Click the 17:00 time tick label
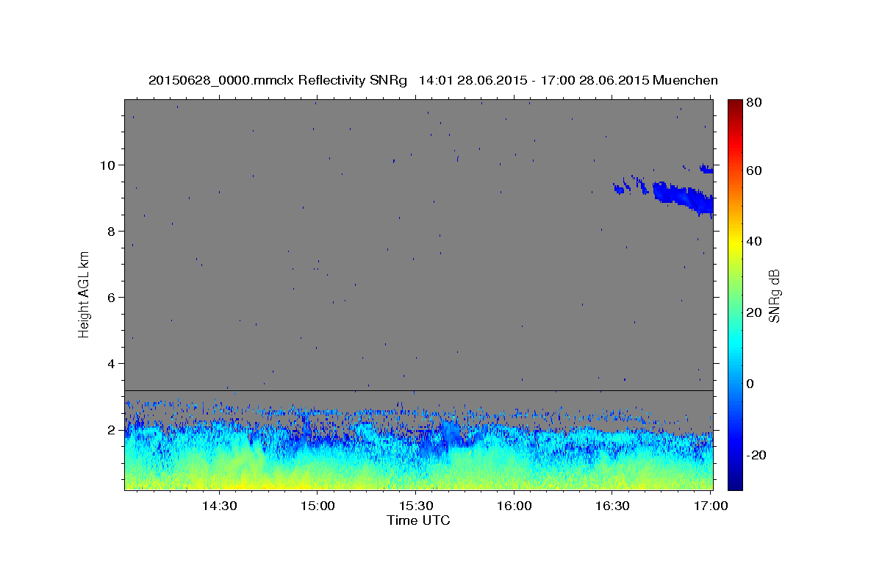Screen dimensions: 882x588 711,506
